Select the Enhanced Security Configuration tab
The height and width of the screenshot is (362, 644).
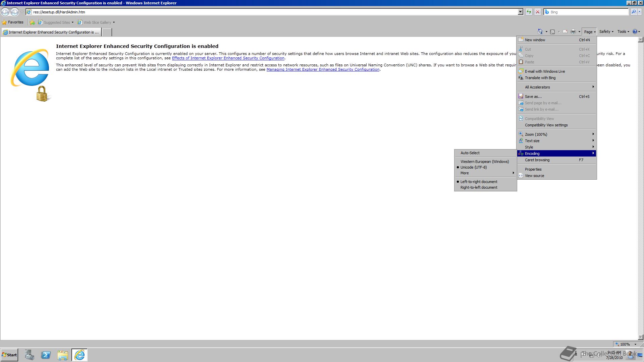pyautogui.click(x=51, y=32)
